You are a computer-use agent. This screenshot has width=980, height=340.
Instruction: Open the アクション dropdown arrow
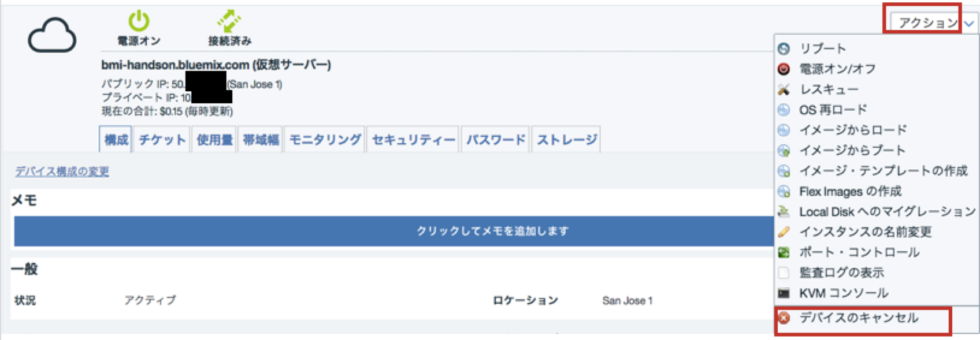970,24
